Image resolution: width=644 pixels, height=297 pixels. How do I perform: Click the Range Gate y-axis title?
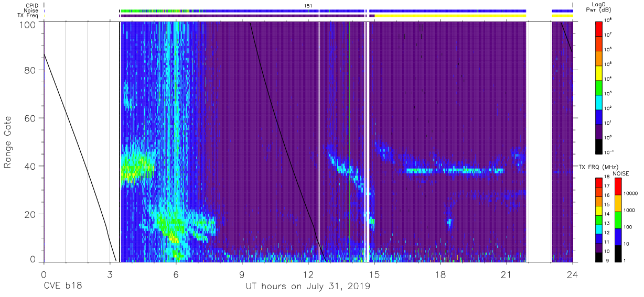(8, 142)
